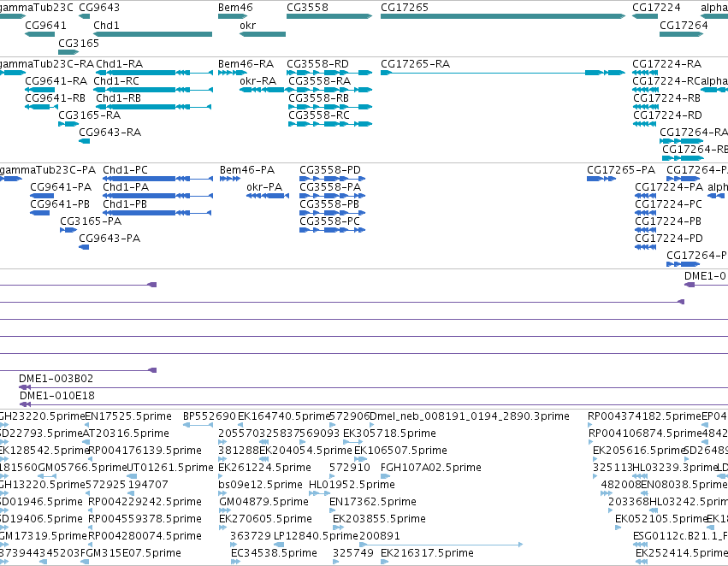Select the CG17224-PA protein label
The height and width of the screenshot is (566, 728).
point(669,187)
